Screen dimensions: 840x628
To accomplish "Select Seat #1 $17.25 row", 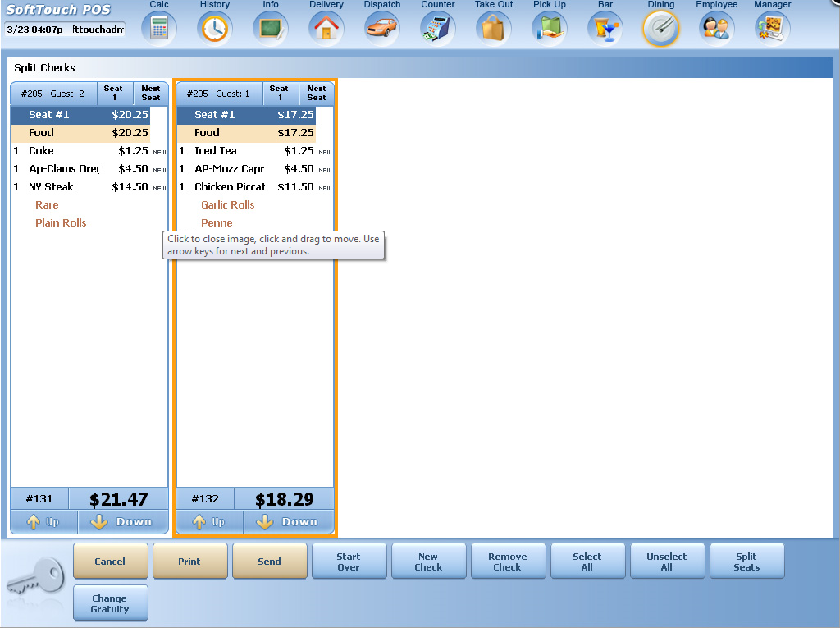I will (246, 115).
